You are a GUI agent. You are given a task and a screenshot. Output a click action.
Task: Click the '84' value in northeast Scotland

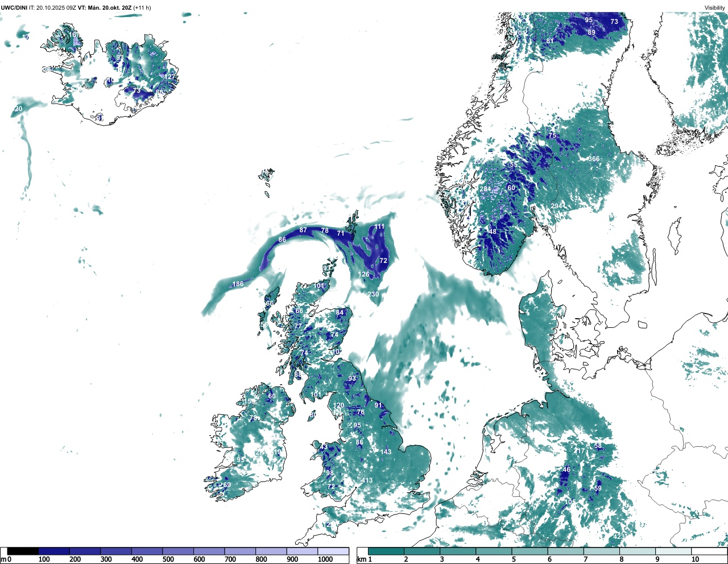click(340, 312)
